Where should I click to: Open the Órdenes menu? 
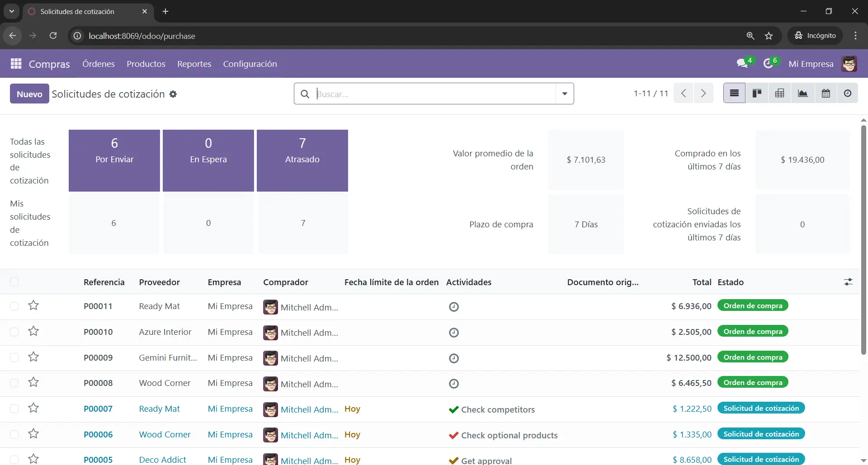(98, 64)
